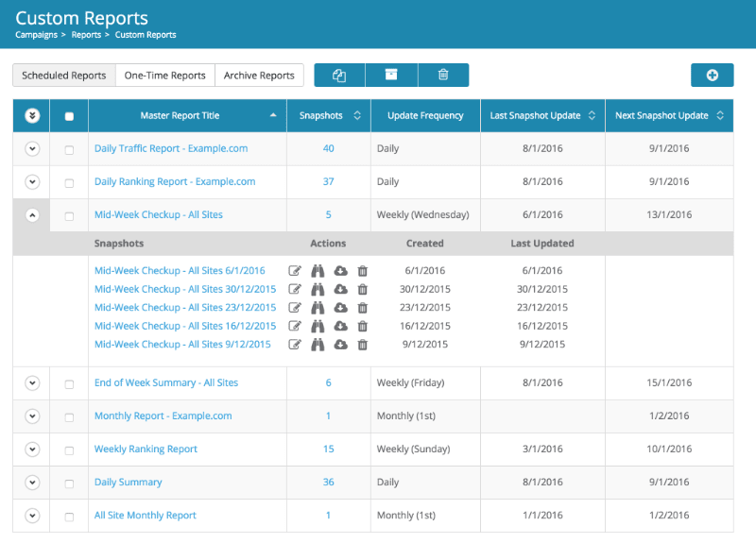The width and height of the screenshot is (756, 543).
Task: Click the trash button in the top toolbar
Action: pyautogui.click(x=443, y=76)
